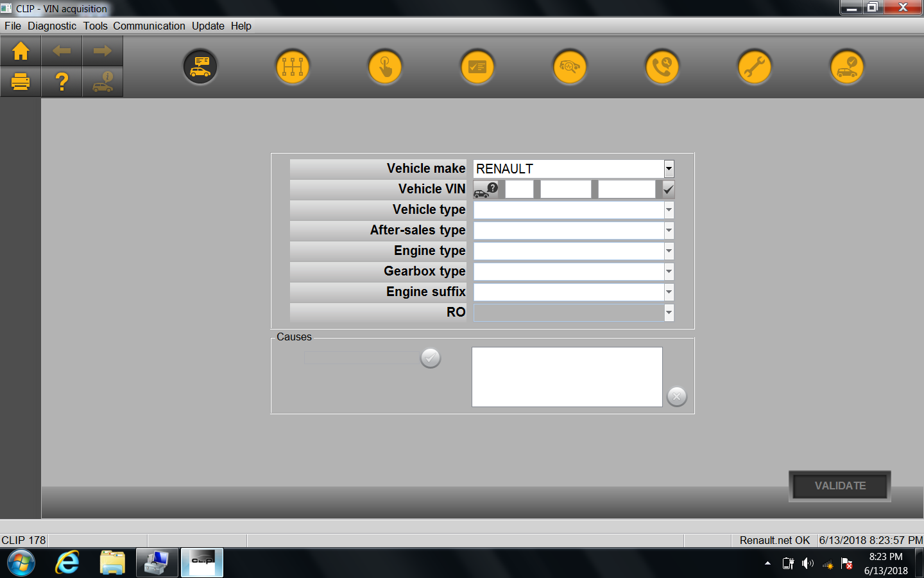924x578 pixels.
Task: Click the first Vehicle VIN input field
Action: 519,189
